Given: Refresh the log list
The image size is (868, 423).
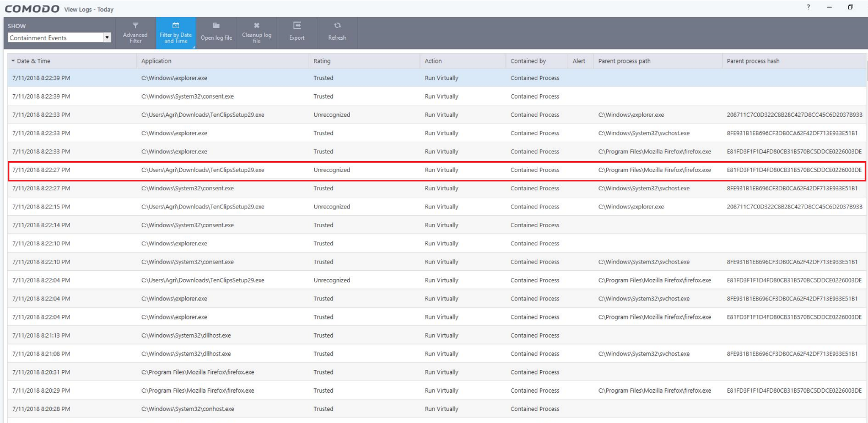Looking at the screenshot, I should pyautogui.click(x=337, y=33).
